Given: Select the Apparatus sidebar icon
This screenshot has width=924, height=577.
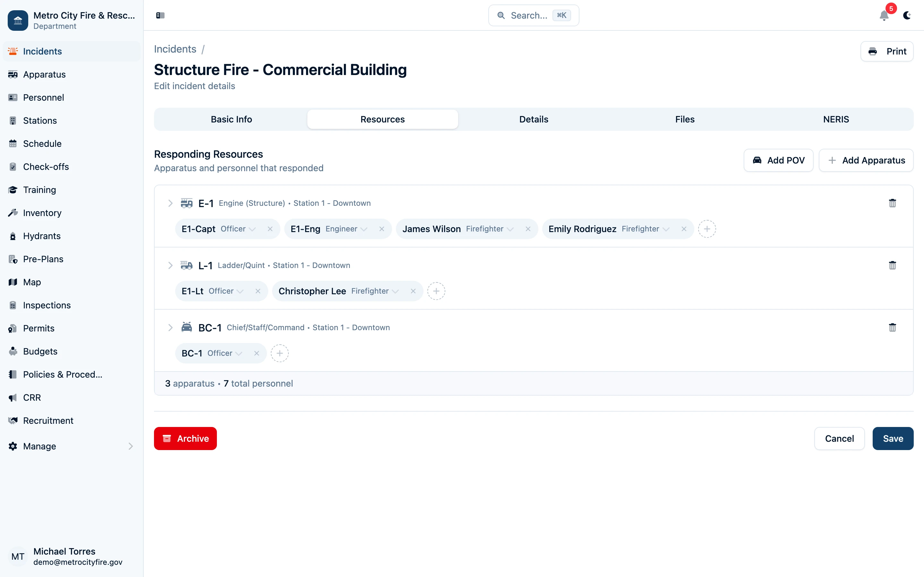Looking at the screenshot, I should click(x=13, y=74).
